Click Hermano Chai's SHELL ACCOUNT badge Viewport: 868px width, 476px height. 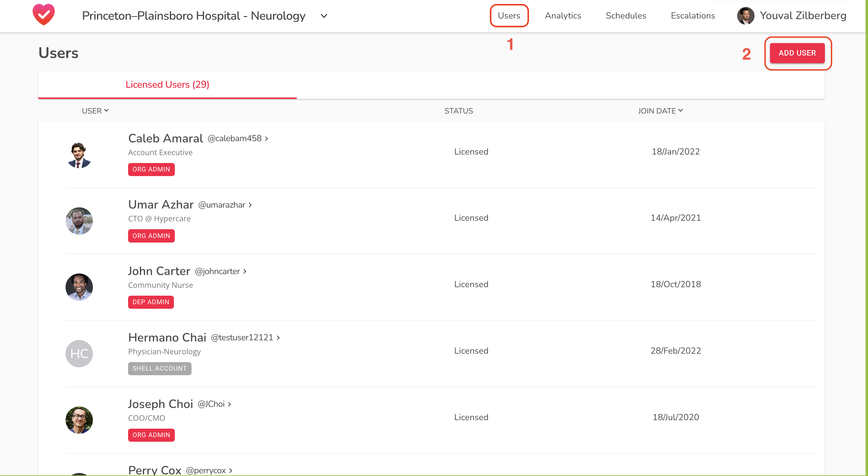160,369
